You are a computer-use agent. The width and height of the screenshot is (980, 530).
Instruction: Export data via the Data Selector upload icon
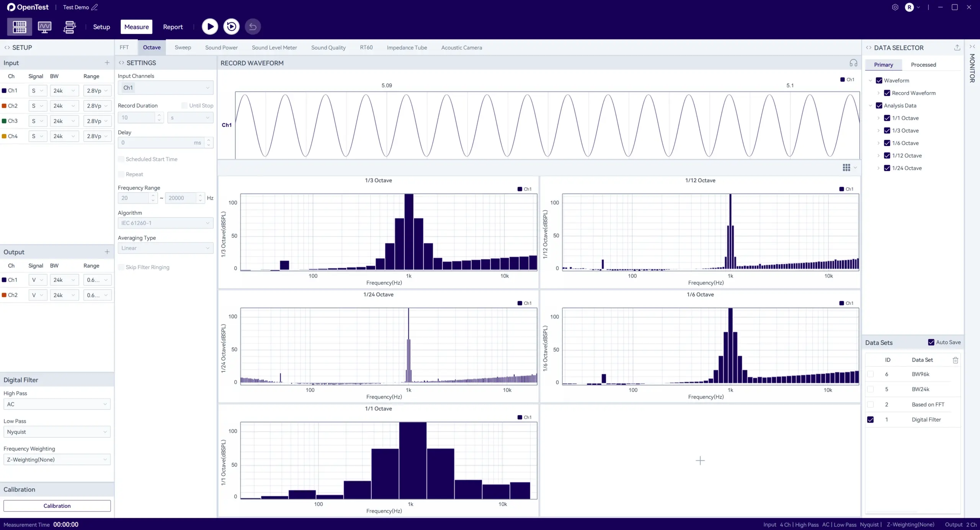click(x=957, y=47)
